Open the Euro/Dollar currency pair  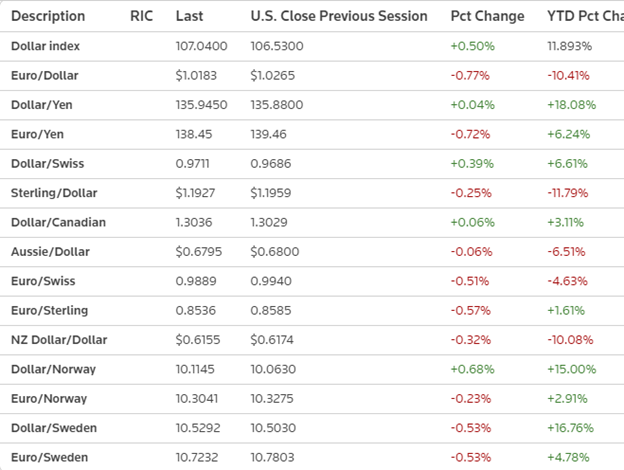click(44, 76)
